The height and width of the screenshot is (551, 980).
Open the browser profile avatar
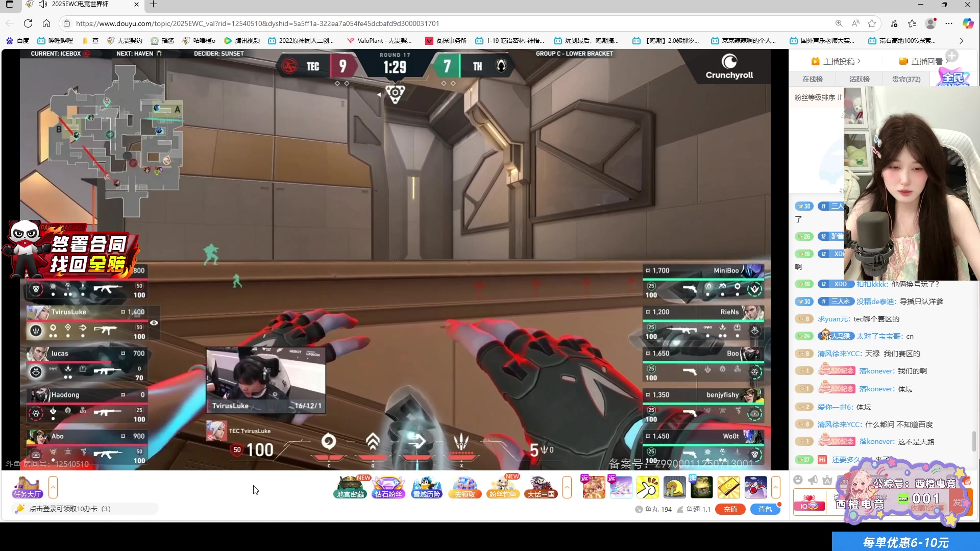tap(931, 23)
